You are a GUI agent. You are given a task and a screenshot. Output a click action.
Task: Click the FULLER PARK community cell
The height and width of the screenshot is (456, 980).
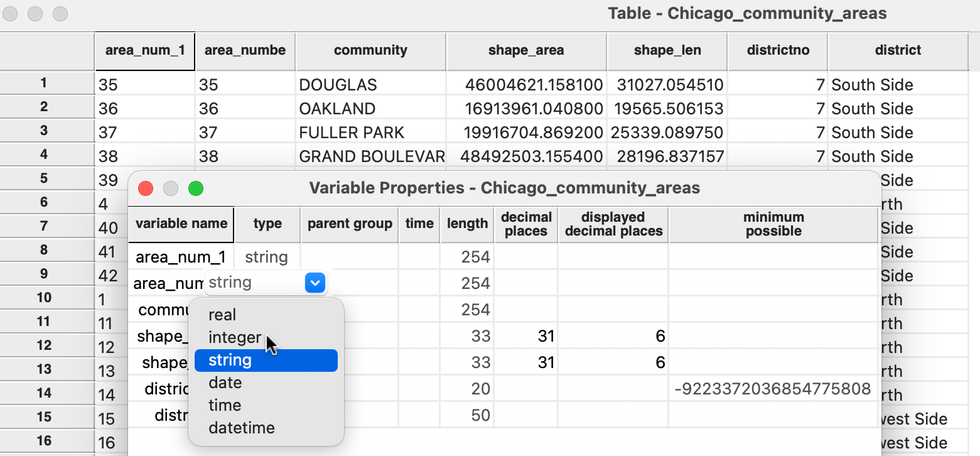370,133
